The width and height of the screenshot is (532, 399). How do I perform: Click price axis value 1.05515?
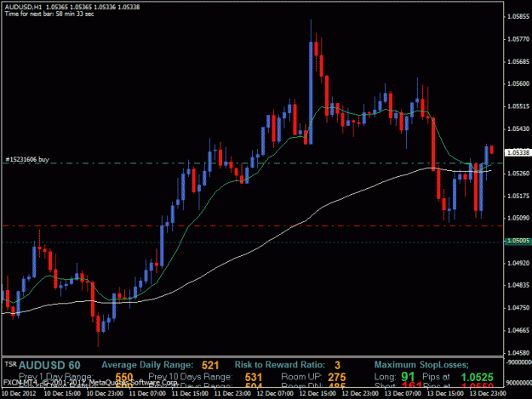pos(518,106)
